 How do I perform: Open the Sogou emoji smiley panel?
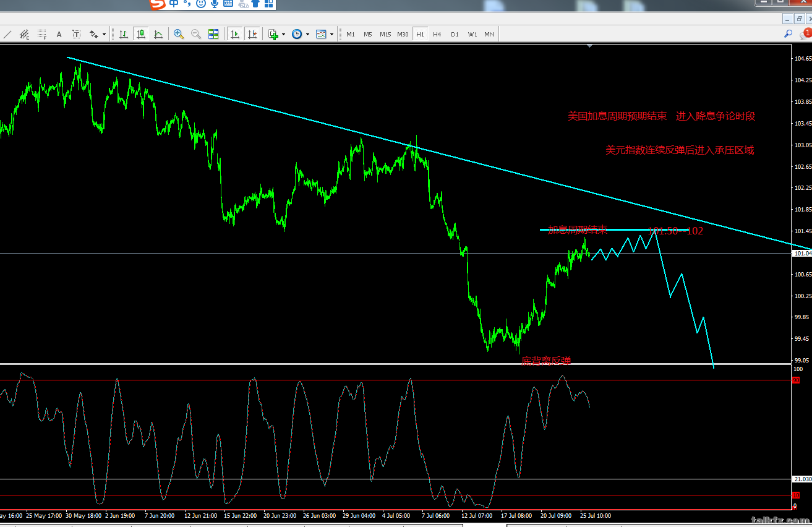201,4
